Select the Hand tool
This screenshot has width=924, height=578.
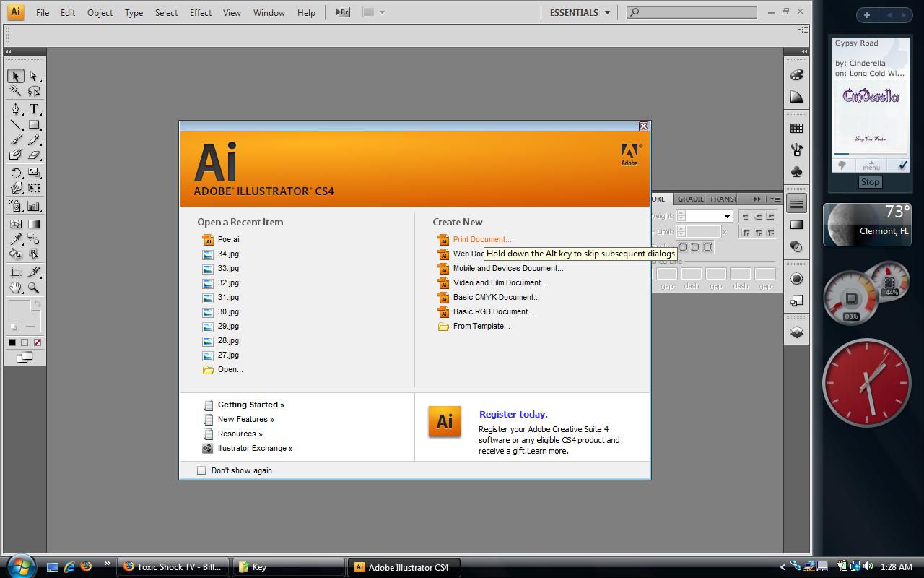pos(15,288)
